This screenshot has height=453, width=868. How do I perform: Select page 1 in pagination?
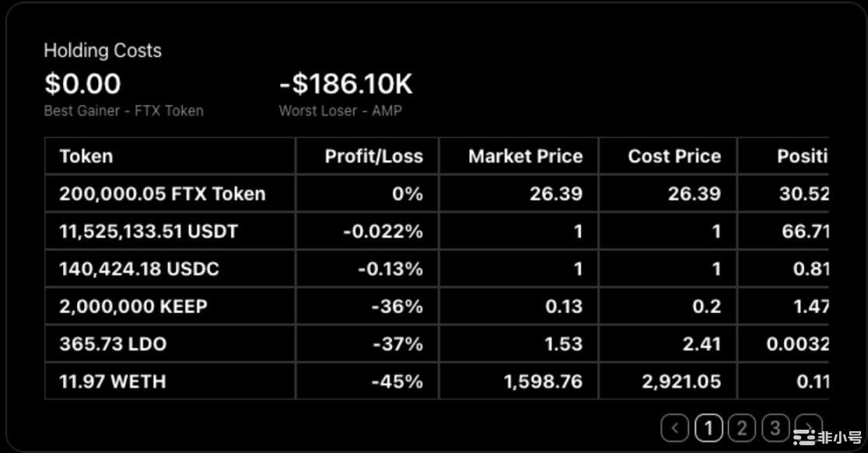tap(709, 427)
